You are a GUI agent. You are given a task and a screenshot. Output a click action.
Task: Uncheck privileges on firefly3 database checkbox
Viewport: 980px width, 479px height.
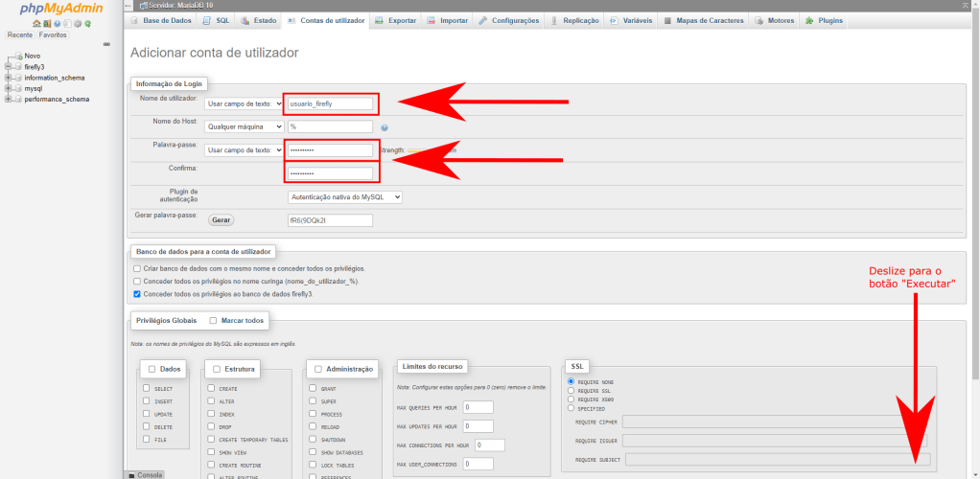(137, 294)
